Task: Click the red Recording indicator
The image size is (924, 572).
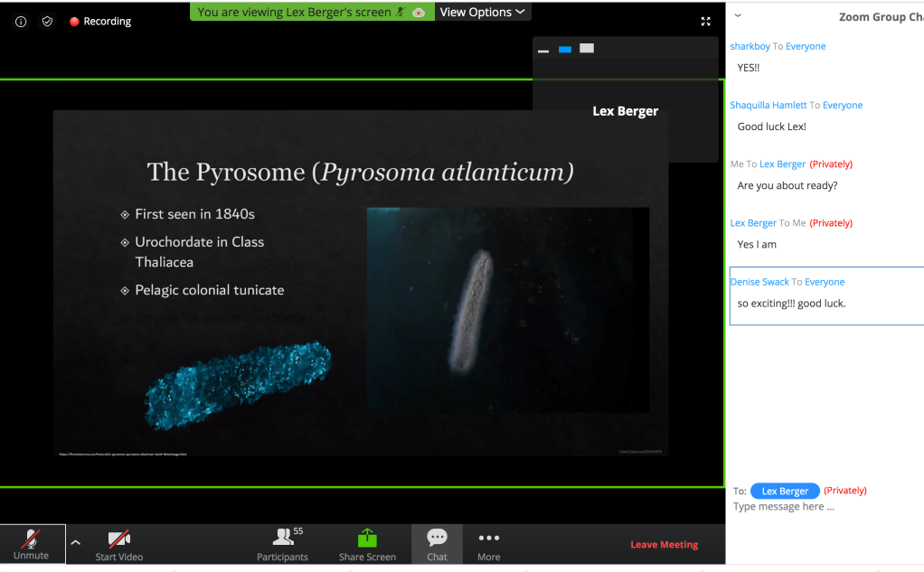Action: pos(99,22)
